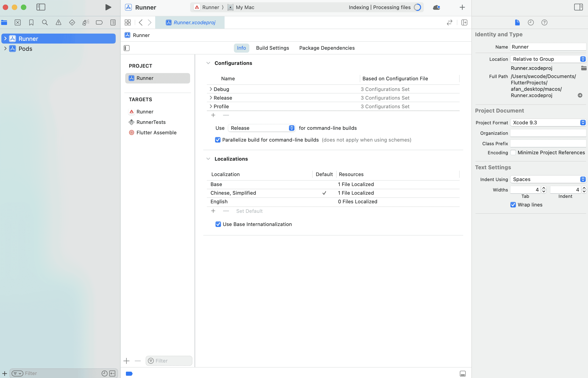The height and width of the screenshot is (378, 588).
Task: Open the Find navigator magnifier icon
Action: pyautogui.click(x=45, y=23)
